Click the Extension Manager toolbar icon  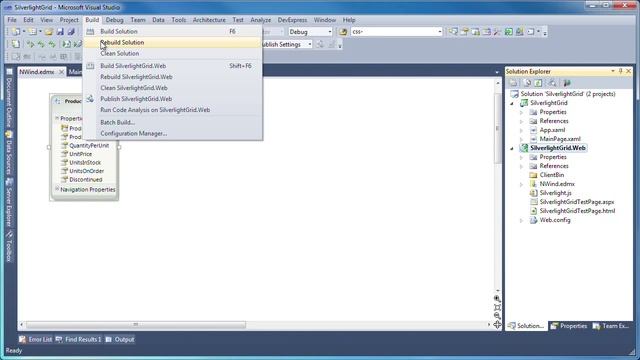pos(520,31)
